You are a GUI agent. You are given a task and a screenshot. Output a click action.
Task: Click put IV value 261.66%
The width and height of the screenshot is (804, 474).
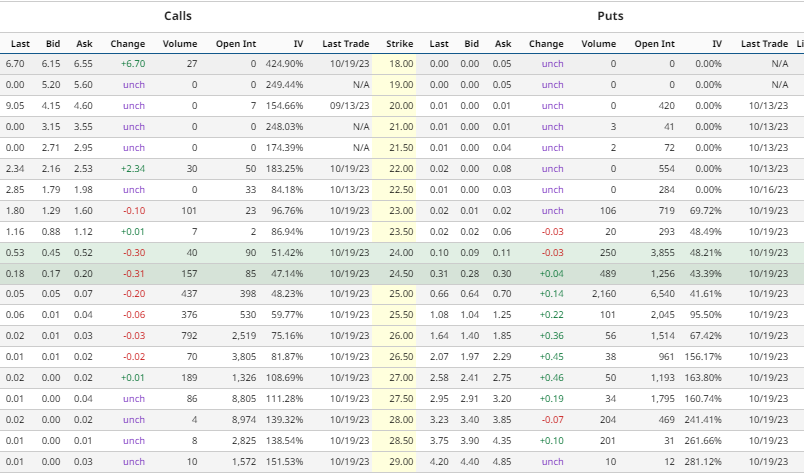pos(703,441)
